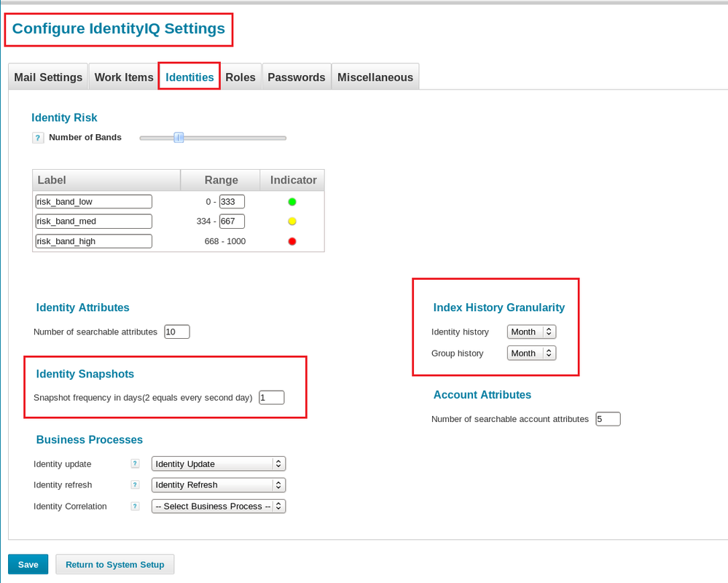Screen dimensions: 728x583
Task: Open the Group history granularity dropdown
Action: pos(531,353)
